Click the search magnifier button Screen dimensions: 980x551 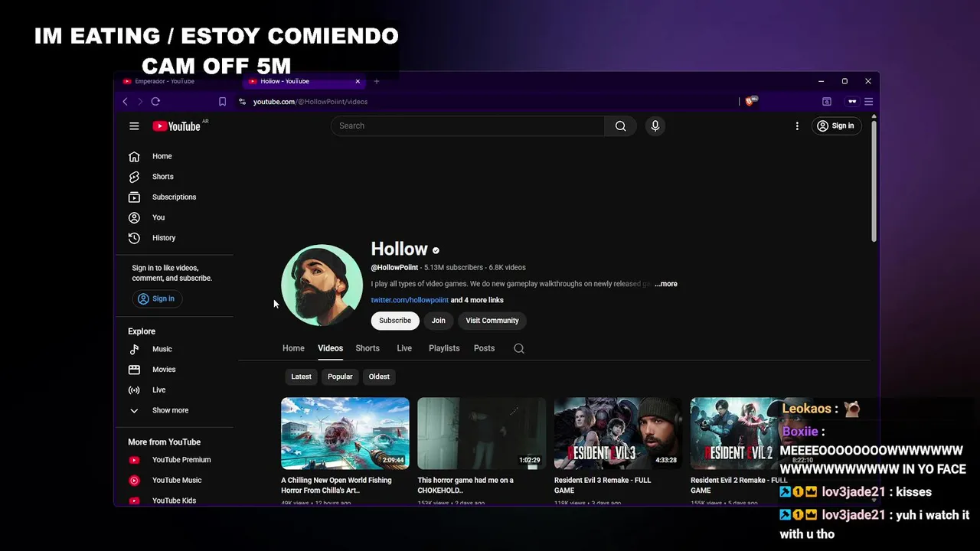click(620, 126)
